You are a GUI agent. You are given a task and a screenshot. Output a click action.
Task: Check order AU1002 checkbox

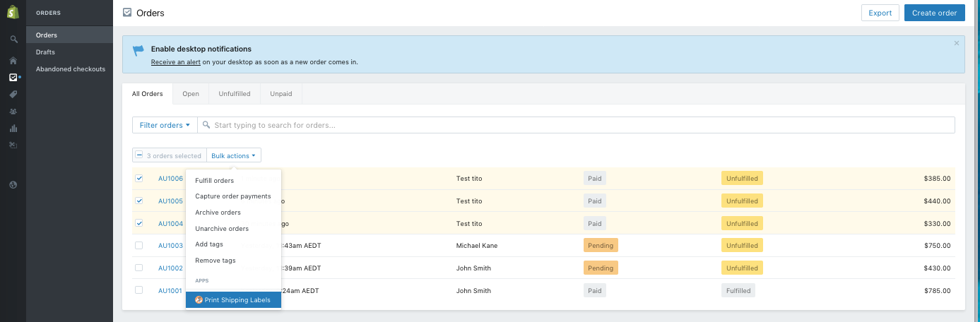[x=139, y=268]
